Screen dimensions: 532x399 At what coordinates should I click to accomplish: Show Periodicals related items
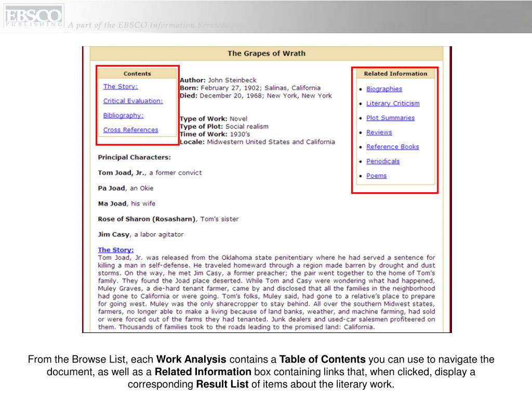[383, 161]
